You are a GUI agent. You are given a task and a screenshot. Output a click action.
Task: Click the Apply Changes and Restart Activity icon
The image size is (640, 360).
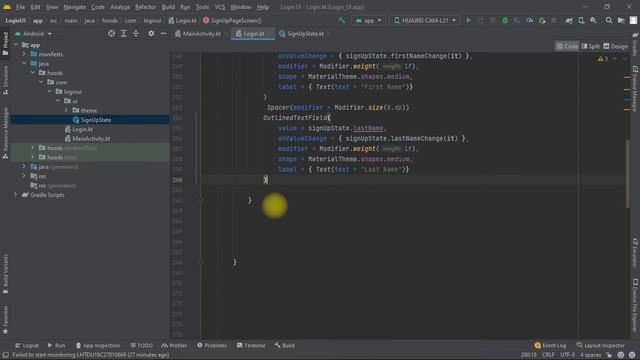tap(480, 20)
